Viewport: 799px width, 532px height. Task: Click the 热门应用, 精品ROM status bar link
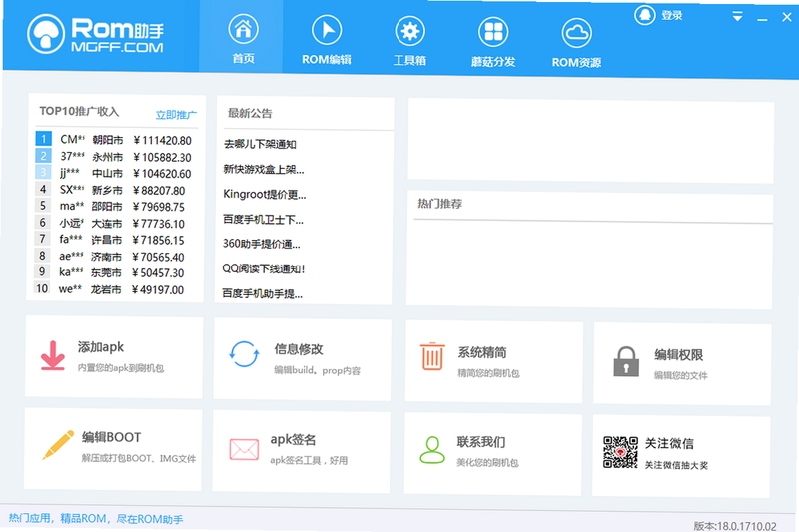tap(96, 519)
